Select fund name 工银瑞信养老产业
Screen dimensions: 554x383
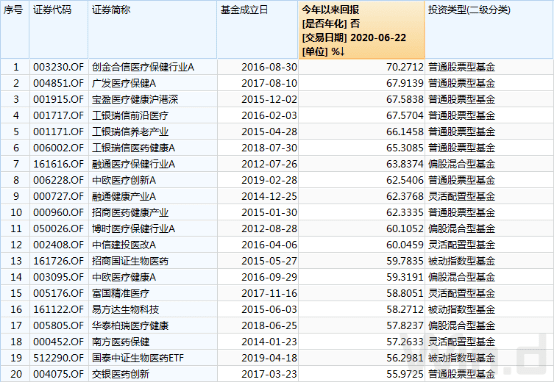(x=130, y=132)
